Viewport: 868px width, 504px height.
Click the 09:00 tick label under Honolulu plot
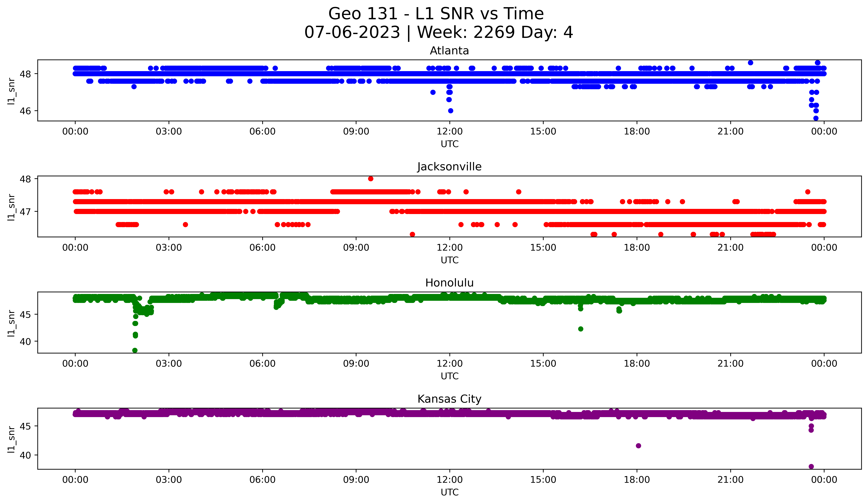[356, 363]
